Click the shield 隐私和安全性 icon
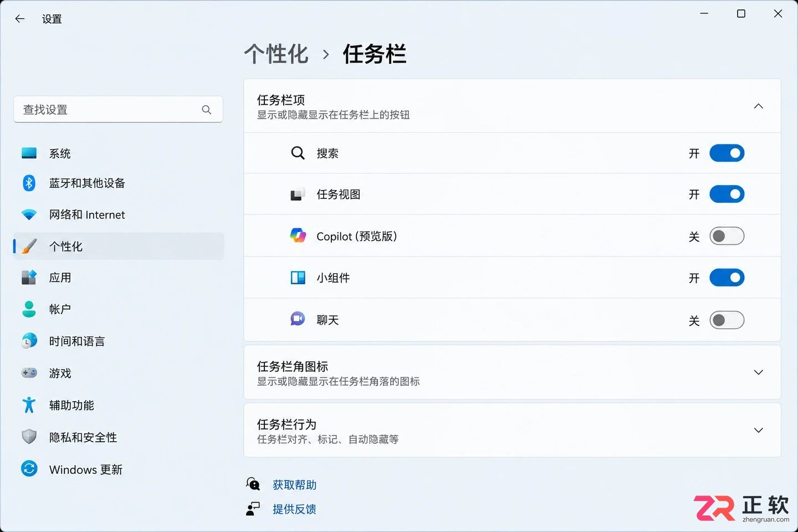 29,437
